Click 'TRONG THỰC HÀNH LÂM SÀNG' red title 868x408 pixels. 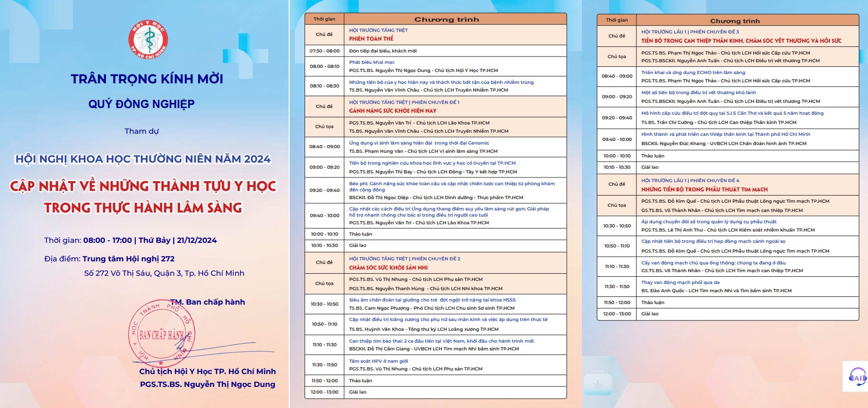click(x=143, y=208)
